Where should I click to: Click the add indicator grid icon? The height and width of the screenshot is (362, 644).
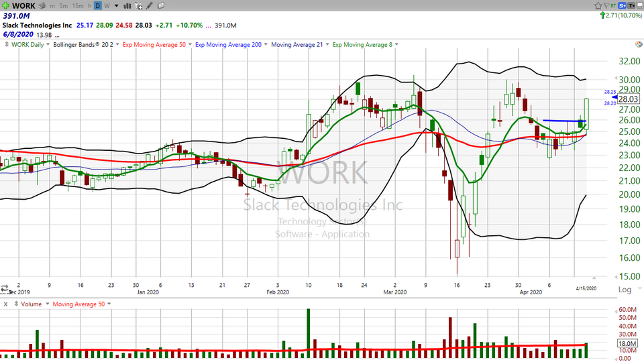pos(138,6)
